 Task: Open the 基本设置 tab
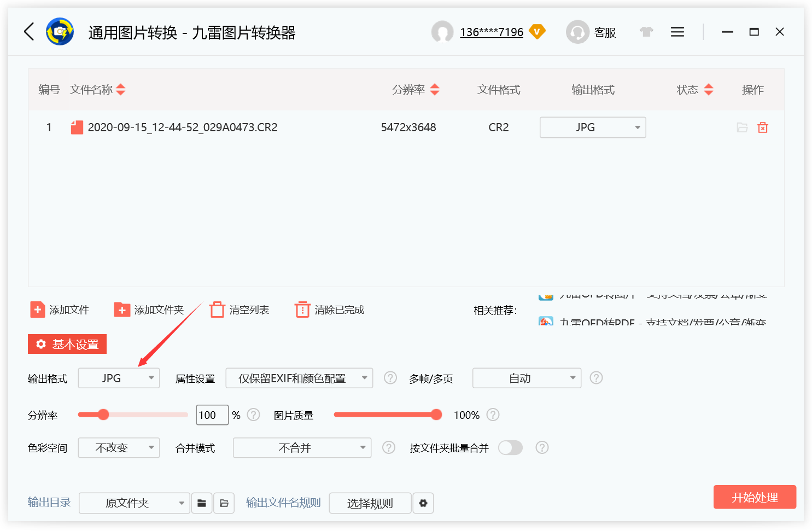pyautogui.click(x=67, y=344)
